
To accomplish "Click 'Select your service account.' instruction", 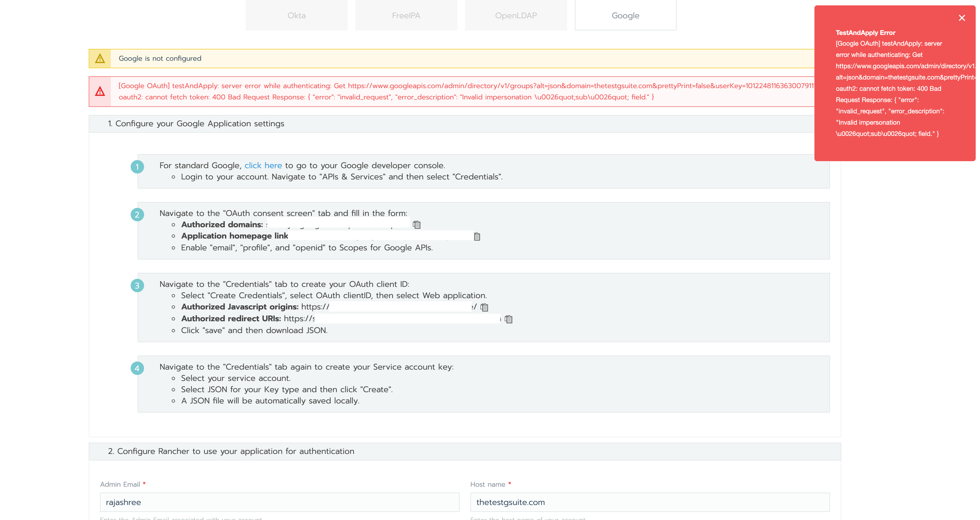I will [x=236, y=378].
